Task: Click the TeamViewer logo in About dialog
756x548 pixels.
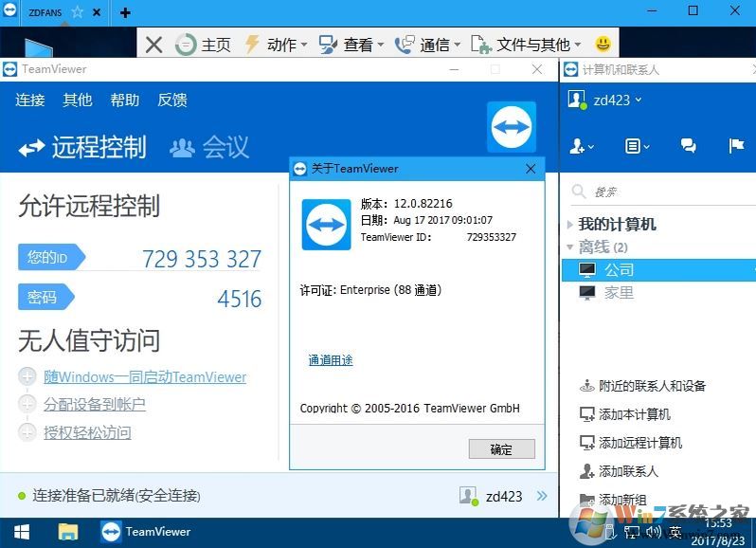Action: coord(327,225)
